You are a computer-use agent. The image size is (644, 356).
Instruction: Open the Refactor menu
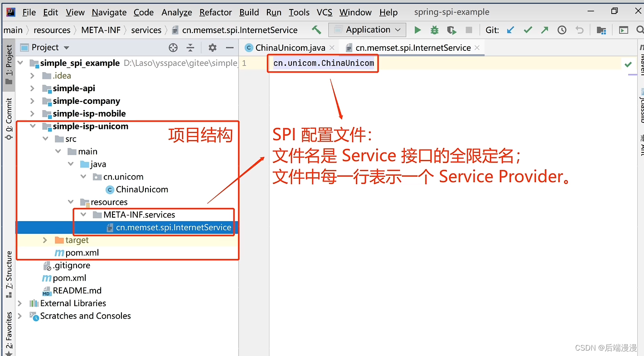(216, 12)
